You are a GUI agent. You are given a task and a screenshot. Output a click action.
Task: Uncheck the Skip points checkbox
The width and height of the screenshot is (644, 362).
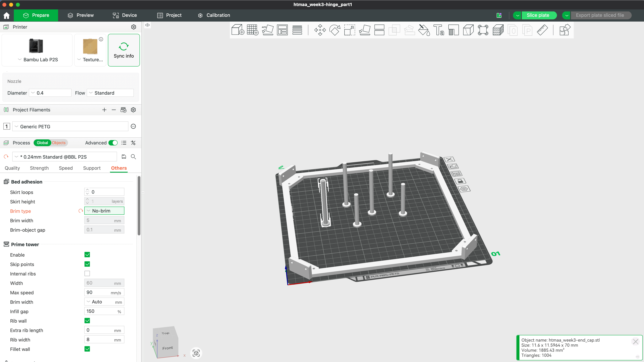(x=87, y=264)
